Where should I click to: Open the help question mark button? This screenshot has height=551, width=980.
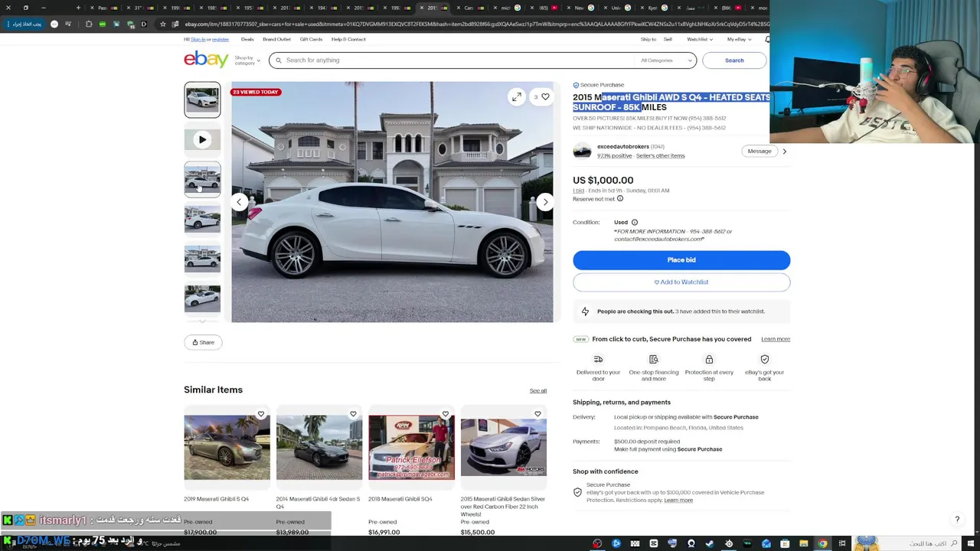coord(957,520)
